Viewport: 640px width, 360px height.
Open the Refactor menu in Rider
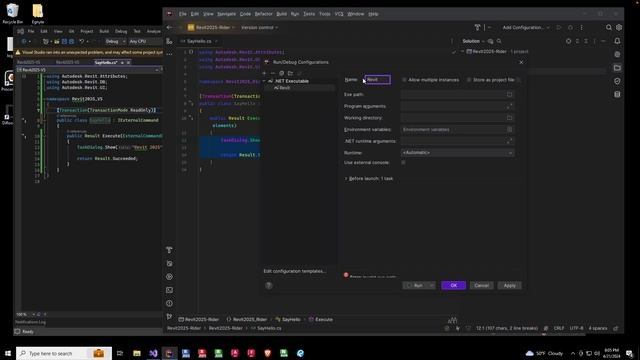[x=263, y=14]
